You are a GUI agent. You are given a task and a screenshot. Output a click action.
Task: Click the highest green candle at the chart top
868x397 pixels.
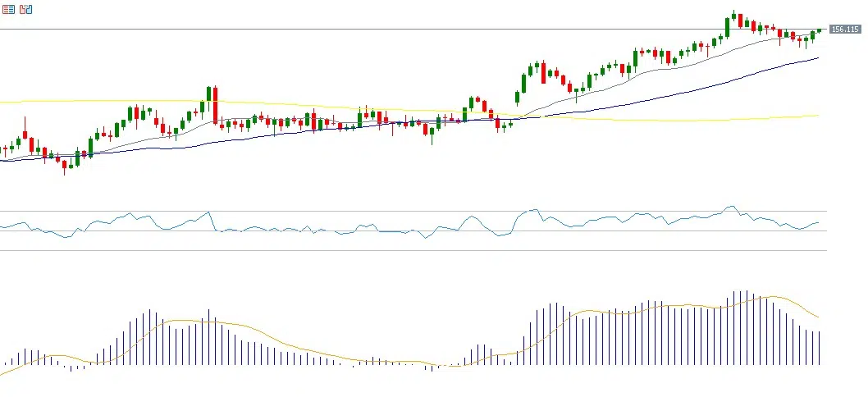pyautogui.click(x=735, y=16)
